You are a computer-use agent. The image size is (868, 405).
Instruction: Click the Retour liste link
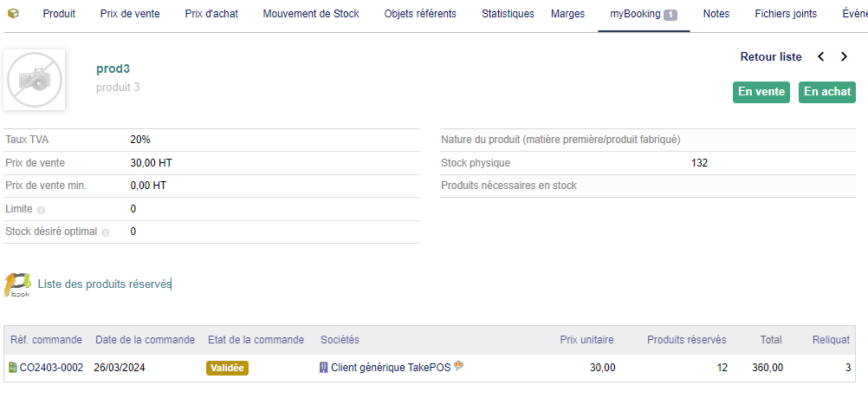[x=770, y=57]
